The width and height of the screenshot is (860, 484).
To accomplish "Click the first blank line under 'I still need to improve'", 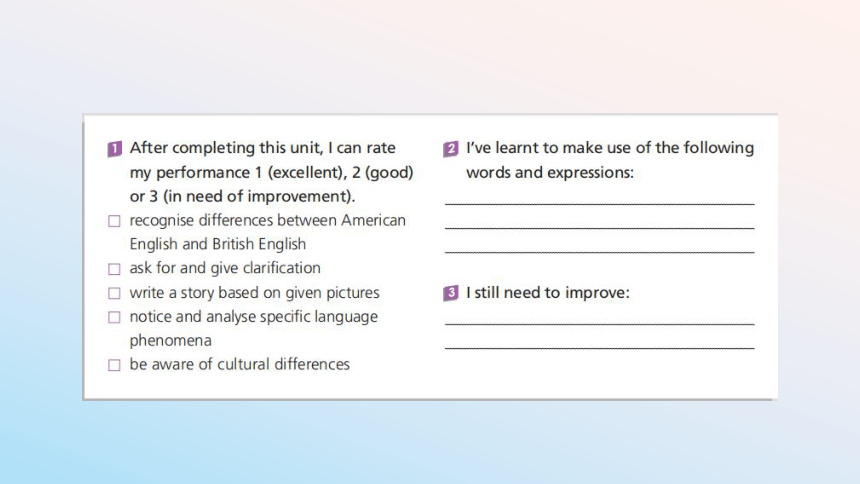I will [599, 324].
